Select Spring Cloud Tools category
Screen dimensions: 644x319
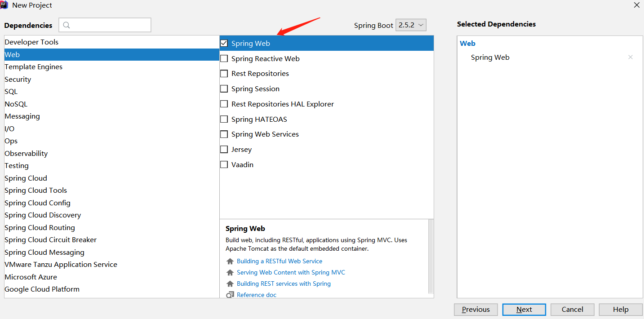[111, 190]
